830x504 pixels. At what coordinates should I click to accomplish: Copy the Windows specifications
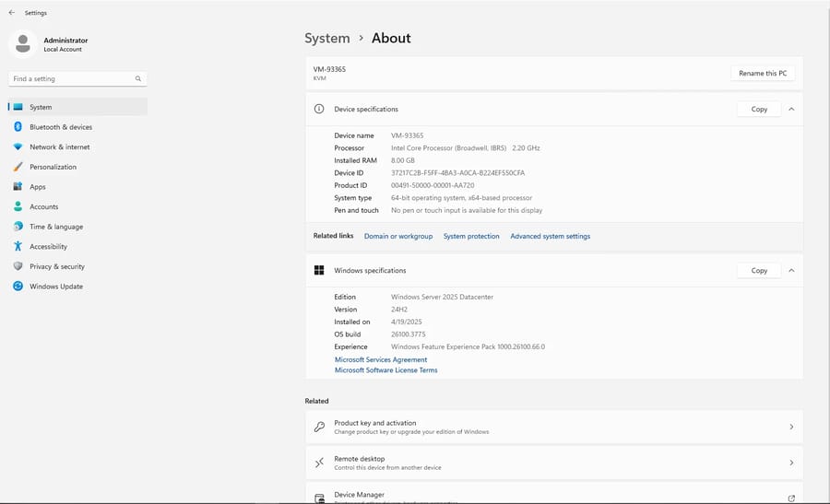pos(759,271)
